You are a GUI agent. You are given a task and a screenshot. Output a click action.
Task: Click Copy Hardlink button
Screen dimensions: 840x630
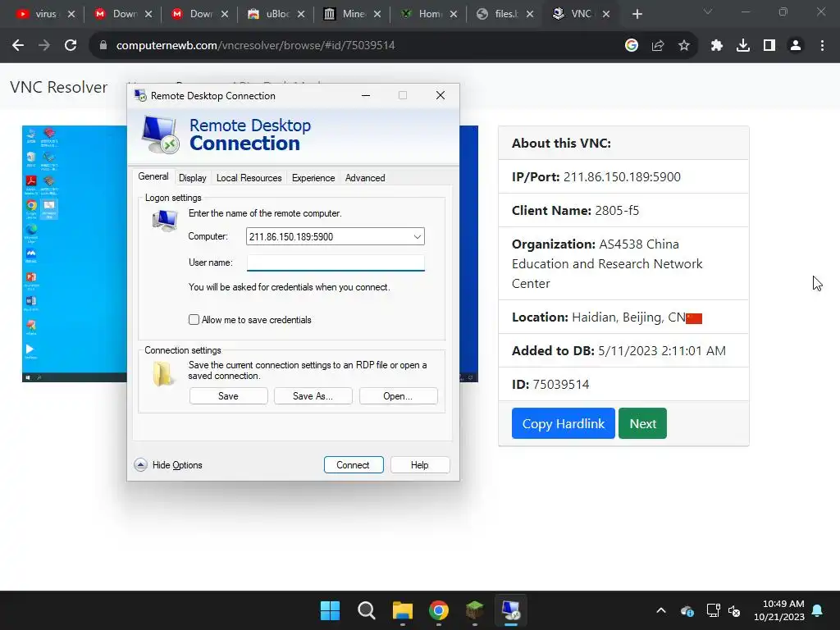563,423
